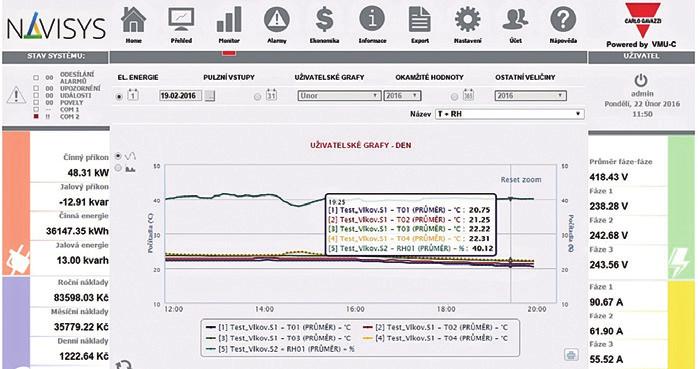Toggle legend entry [2] Test_Vlkov.S1 T02
The height and width of the screenshot is (369, 698).
[436, 327]
